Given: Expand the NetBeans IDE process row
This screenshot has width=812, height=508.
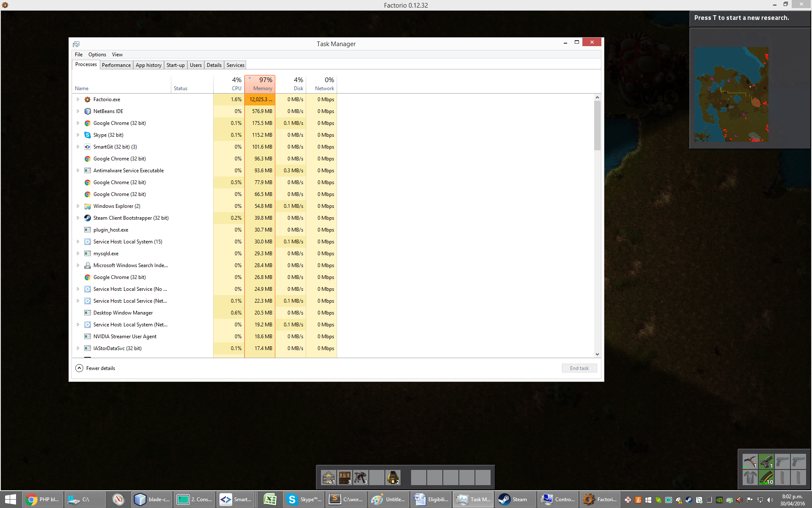Looking at the screenshot, I should click(x=78, y=111).
